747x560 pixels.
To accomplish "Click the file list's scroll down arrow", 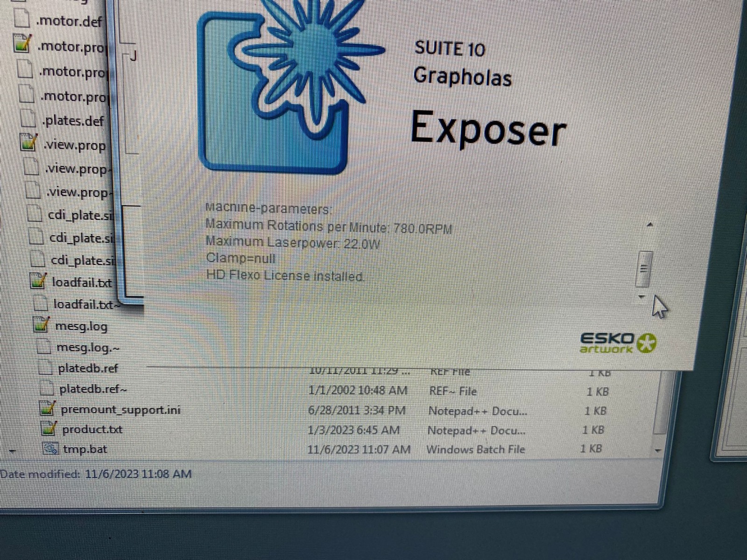I will pos(658,450).
